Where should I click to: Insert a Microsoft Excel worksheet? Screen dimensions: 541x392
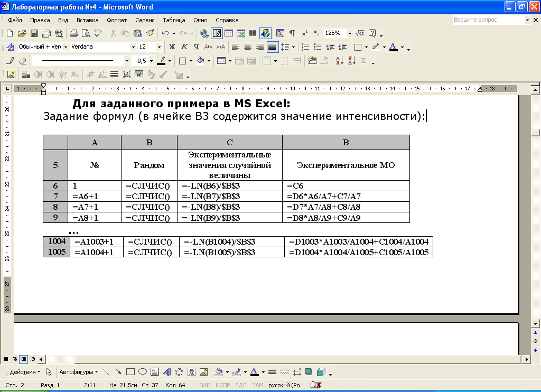241,33
